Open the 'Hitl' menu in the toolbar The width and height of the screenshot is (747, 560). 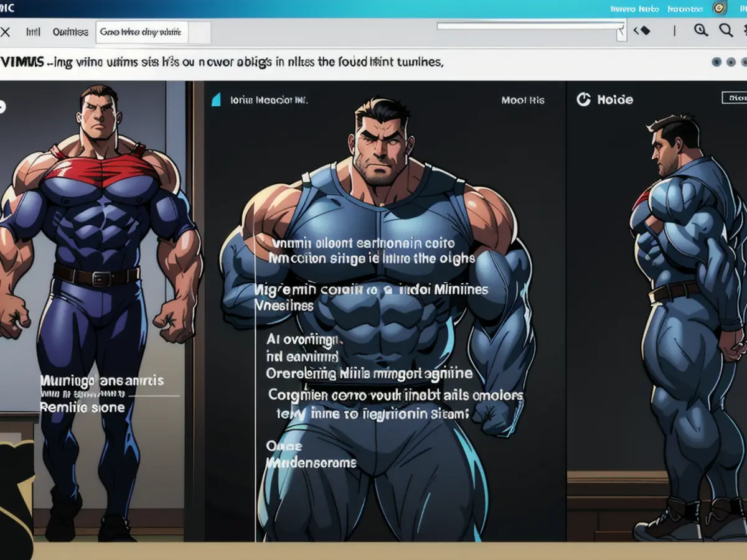[32, 32]
